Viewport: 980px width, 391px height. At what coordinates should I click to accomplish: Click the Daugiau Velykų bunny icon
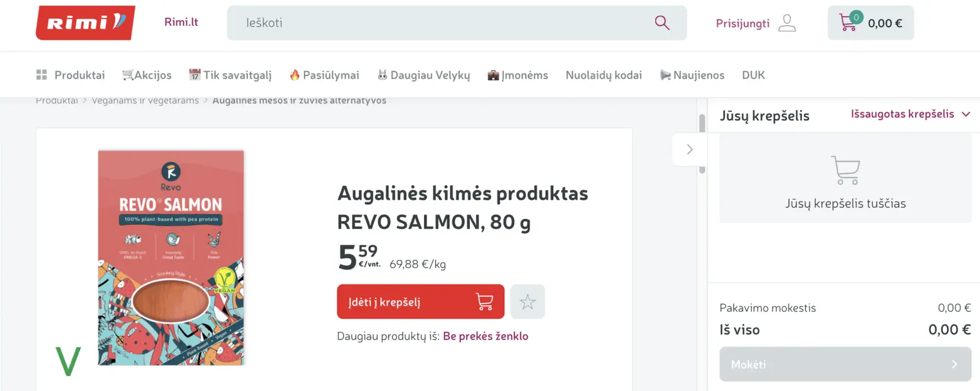pos(382,75)
